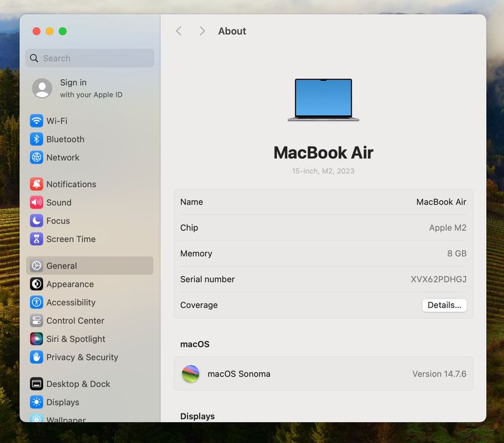The width and height of the screenshot is (504, 443).
Task: Open the Wi-Fi sidebar label
Action: (x=57, y=121)
